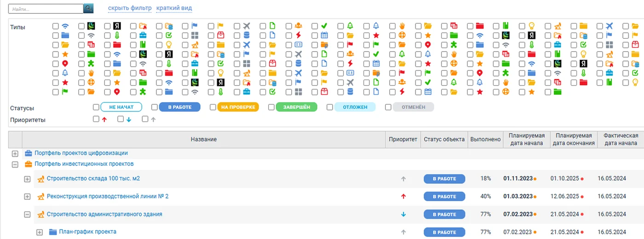This screenshot has width=644, height=239.
Task: Enable the ЗАВЕРШЁН status checkbox
Action: 271,107
